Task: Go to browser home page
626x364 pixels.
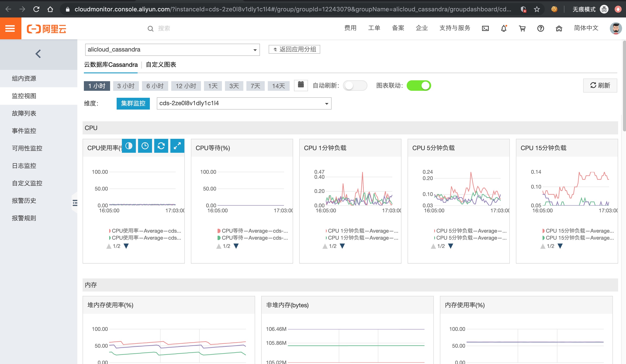Action: pos(50,9)
